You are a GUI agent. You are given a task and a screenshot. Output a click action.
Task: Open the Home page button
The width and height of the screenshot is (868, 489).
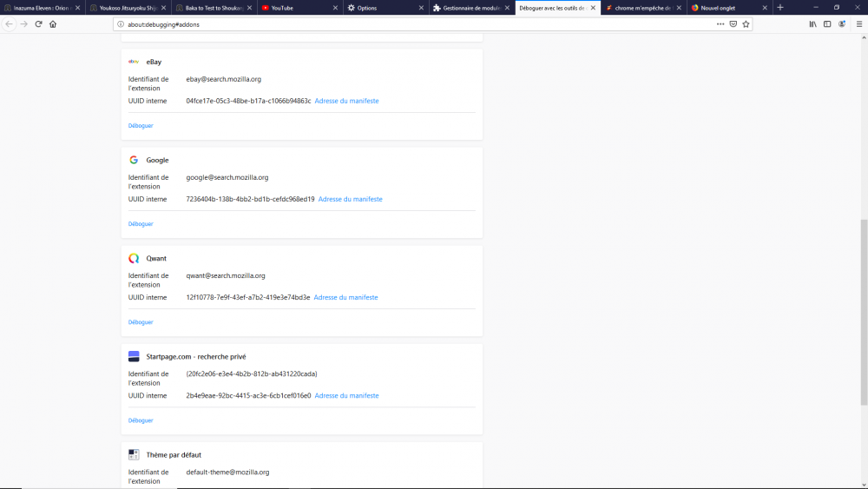(x=53, y=24)
